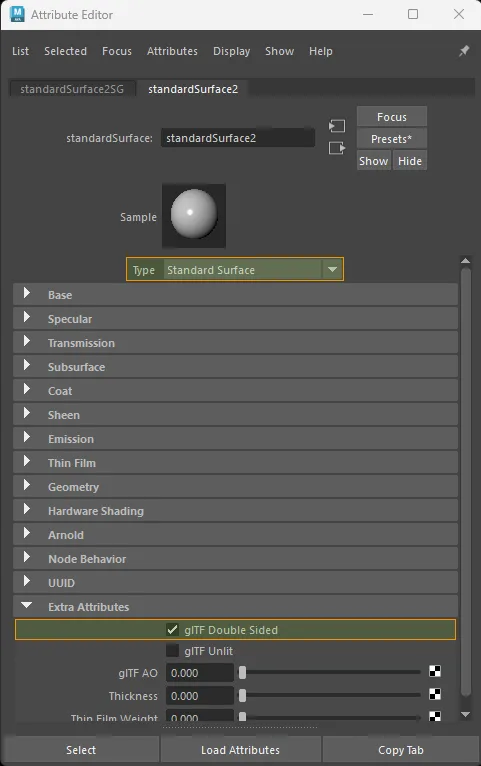The image size is (481, 766).
Task: Click the Thin Film Weight checker icon
Action: click(x=435, y=716)
